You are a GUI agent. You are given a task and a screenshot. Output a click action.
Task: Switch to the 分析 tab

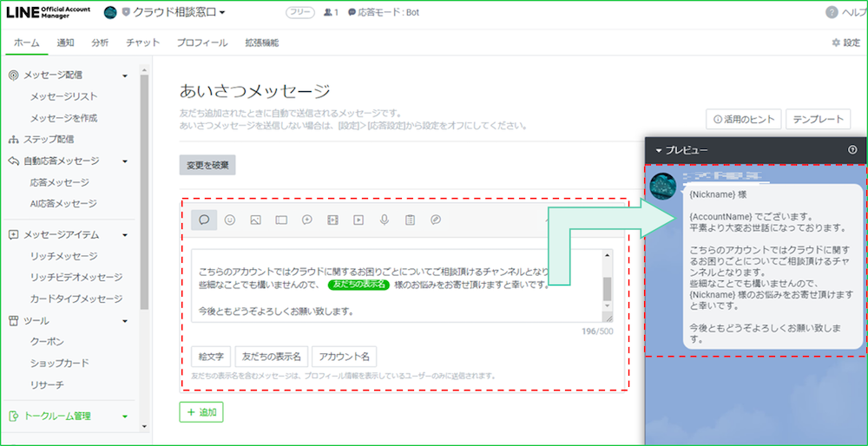(100, 43)
